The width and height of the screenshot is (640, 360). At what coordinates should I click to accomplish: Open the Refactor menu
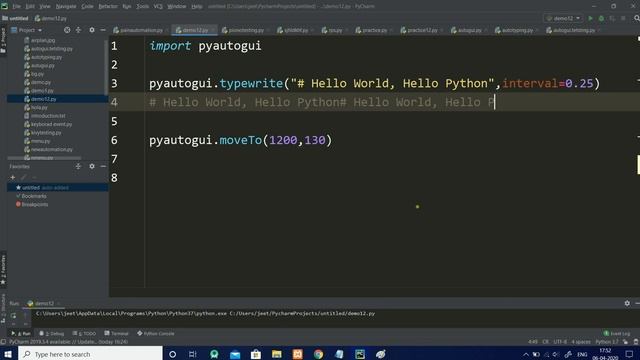[108, 7]
